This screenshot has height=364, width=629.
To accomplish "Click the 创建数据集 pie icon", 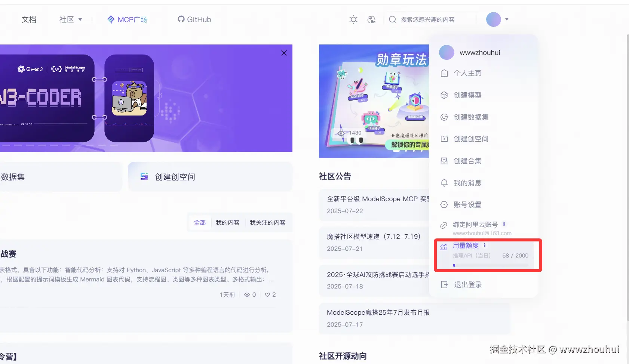I will coord(444,117).
